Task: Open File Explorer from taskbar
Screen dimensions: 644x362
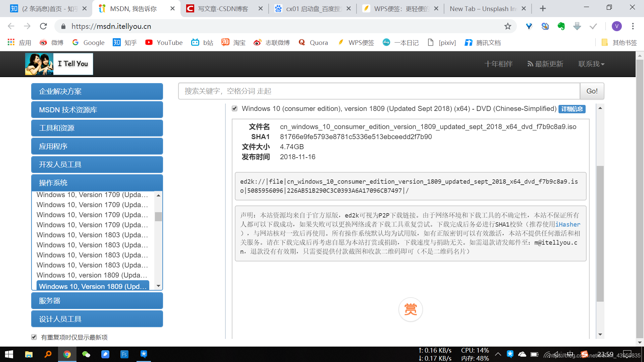Action: (x=29, y=354)
